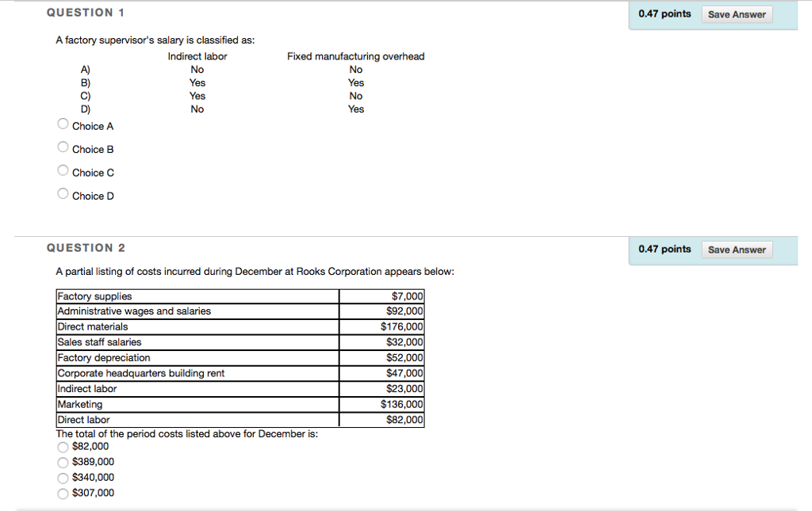Select the $307,000 answer option
Image resolution: width=812 pixels, height=511 pixels.
click(63, 494)
